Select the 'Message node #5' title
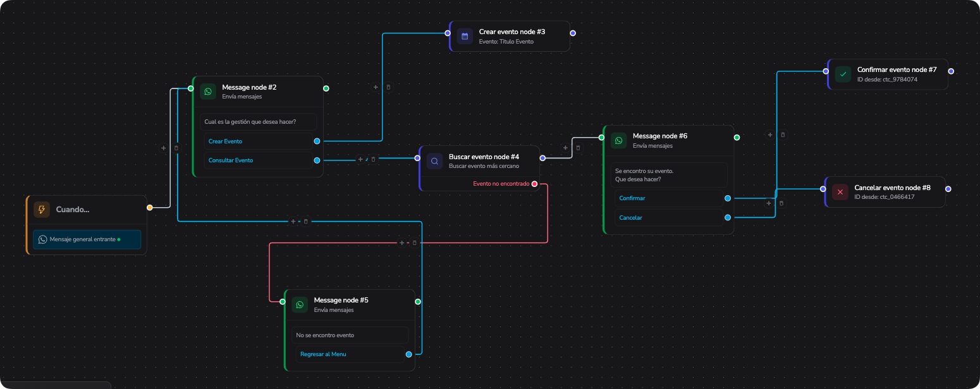The image size is (980, 389). [341, 300]
